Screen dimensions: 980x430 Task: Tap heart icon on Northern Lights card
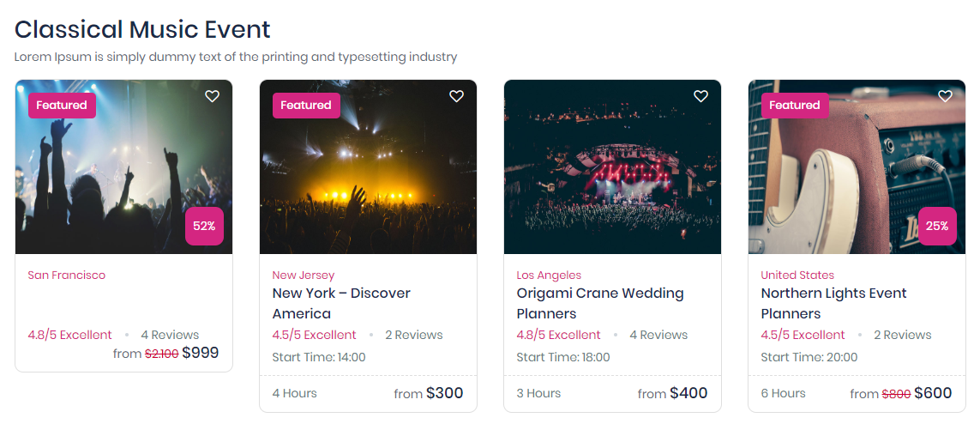(x=946, y=96)
